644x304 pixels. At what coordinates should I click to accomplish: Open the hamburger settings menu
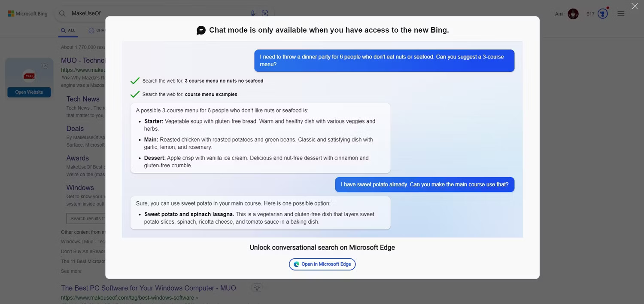coord(621,14)
